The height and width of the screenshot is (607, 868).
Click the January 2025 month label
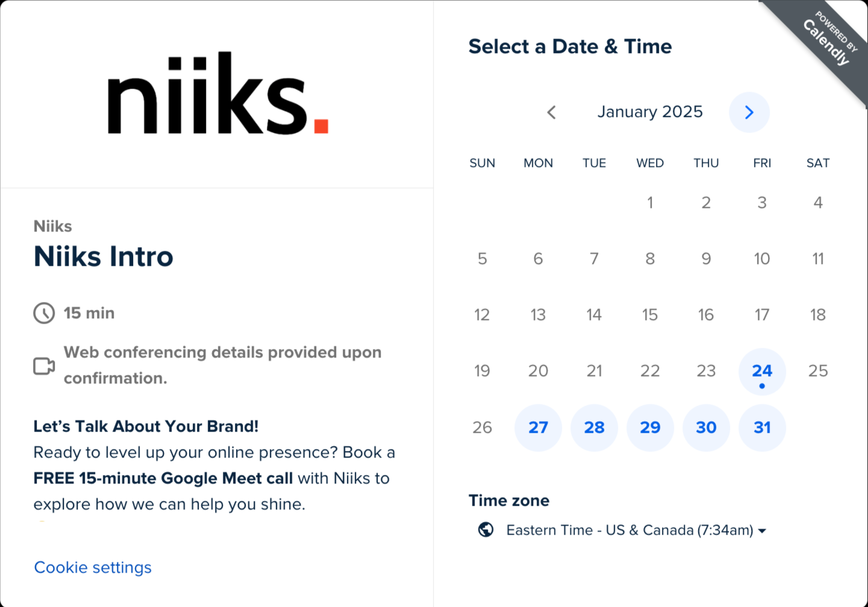[650, 112]
